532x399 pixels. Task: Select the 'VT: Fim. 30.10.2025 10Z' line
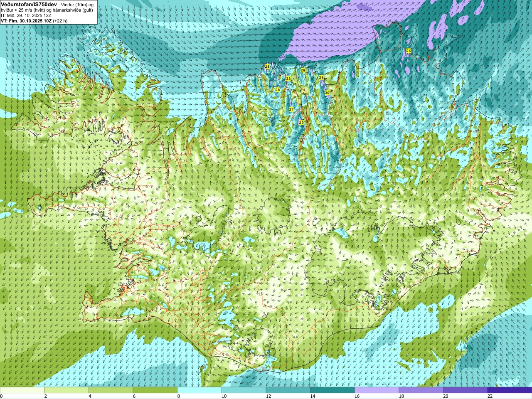coord(26,20)
